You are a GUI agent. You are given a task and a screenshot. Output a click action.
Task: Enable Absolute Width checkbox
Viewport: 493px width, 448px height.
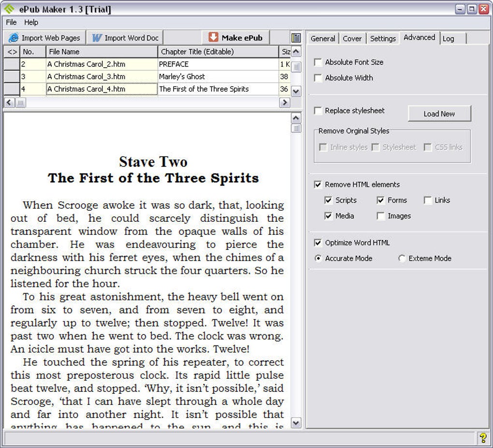click(318, 78)
